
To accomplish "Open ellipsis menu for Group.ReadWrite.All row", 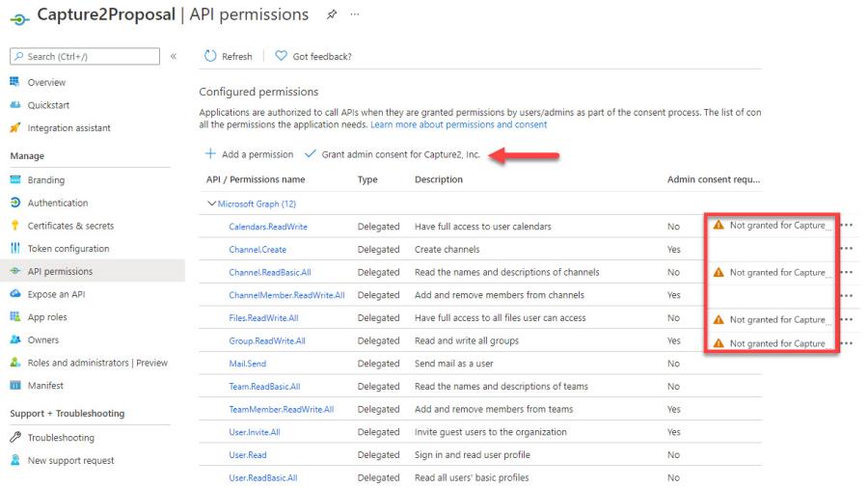I will [x=847, y=343].
